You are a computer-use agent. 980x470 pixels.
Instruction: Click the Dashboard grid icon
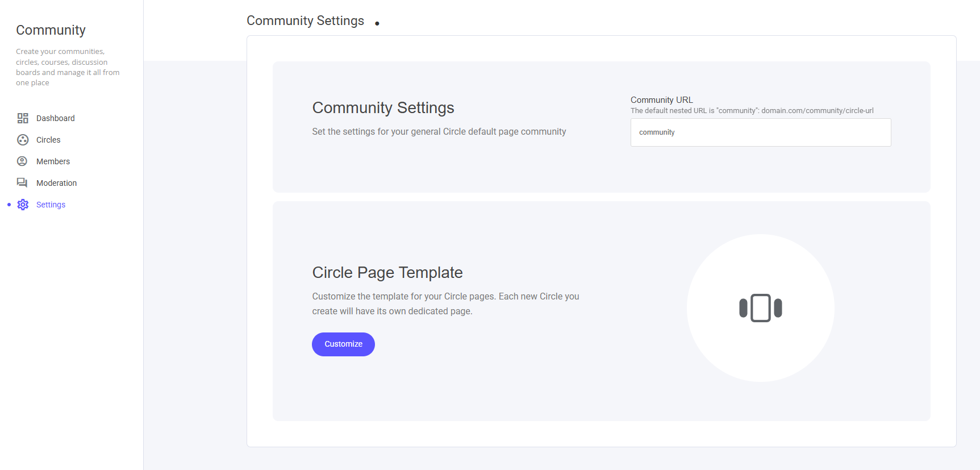(23, 118)
